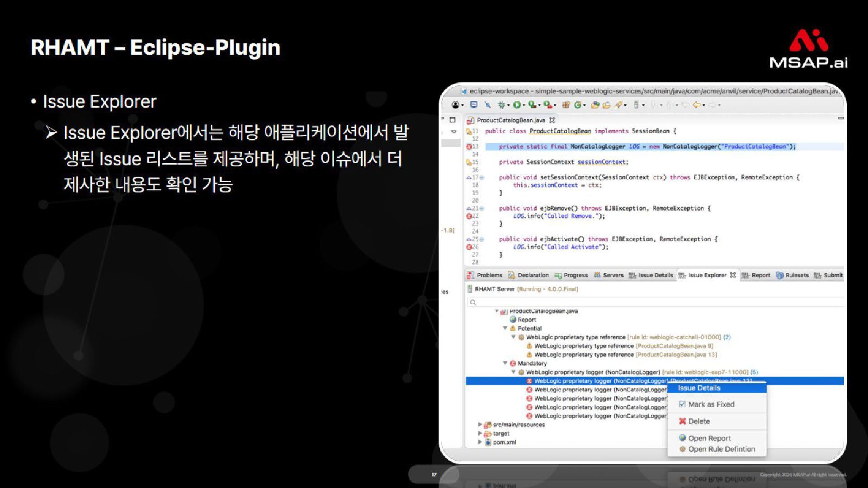Select the Report item under ProductCatalogBean.java

pos(523,319)
